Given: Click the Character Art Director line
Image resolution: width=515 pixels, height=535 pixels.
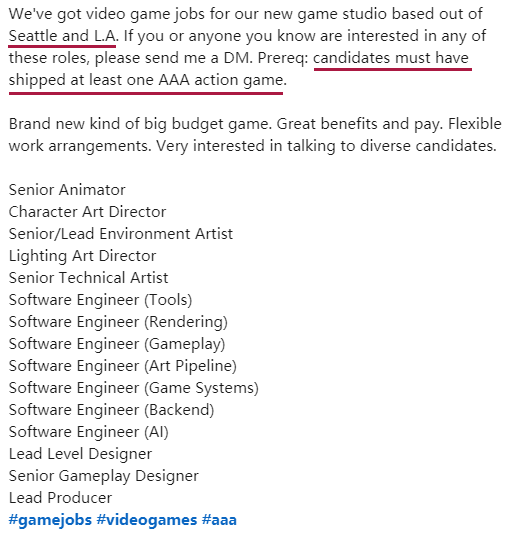Looking at the screenshot, I should (x=87, y=212).
